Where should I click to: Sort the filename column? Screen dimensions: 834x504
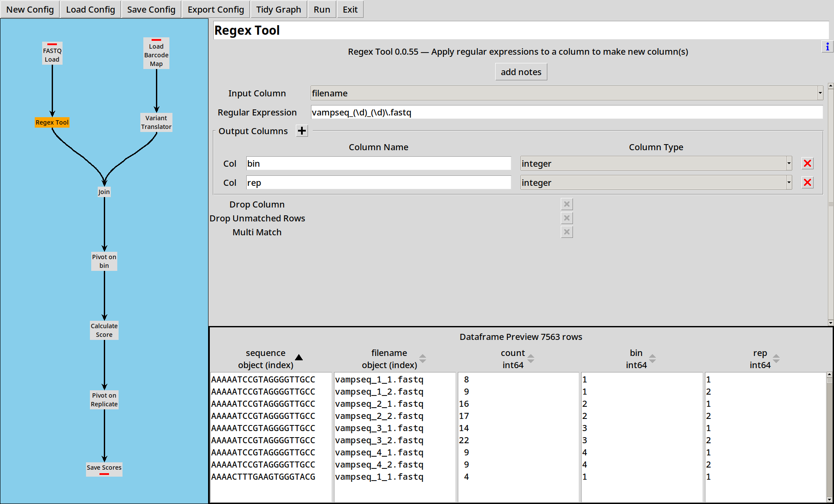[x=423, y=359]
